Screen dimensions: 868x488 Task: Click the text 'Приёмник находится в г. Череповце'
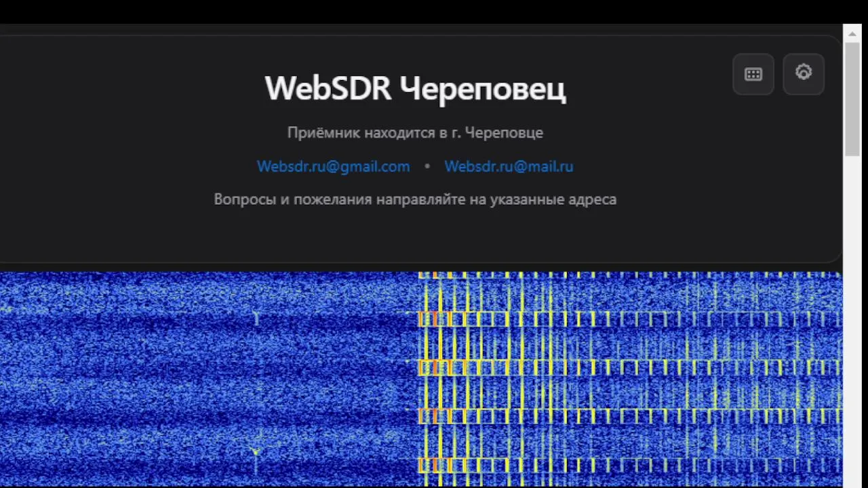415,133
